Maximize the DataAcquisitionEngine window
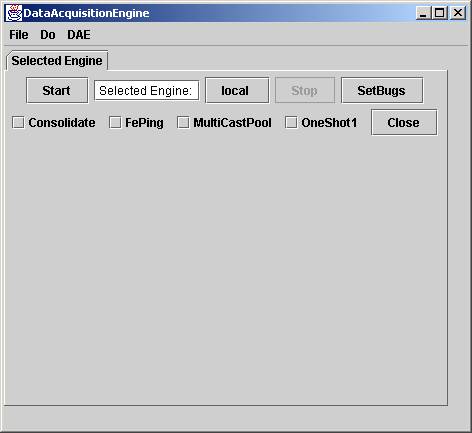472x433 pixels. 440,13
